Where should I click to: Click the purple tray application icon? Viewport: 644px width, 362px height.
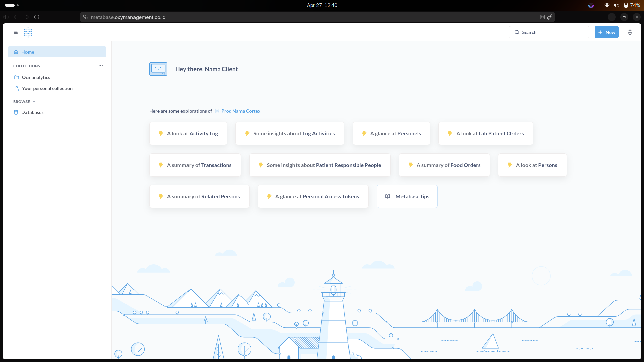pos(591,5)
